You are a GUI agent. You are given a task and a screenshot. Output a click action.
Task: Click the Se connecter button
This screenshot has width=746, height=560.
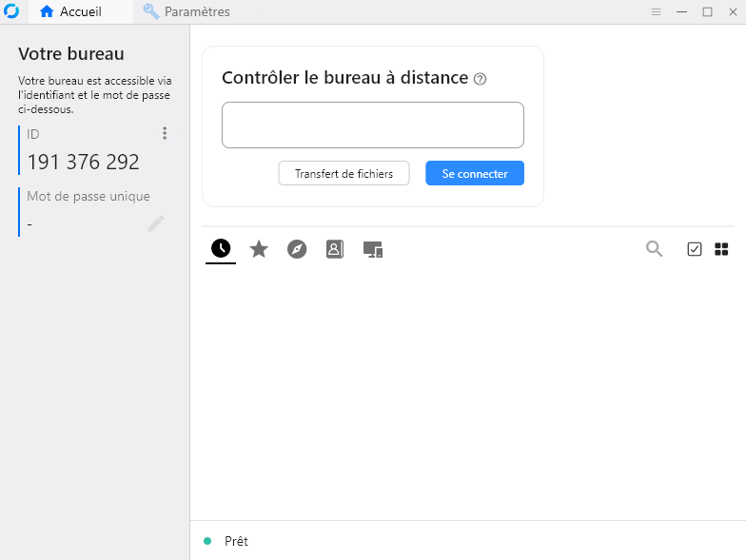coord(475,173)
